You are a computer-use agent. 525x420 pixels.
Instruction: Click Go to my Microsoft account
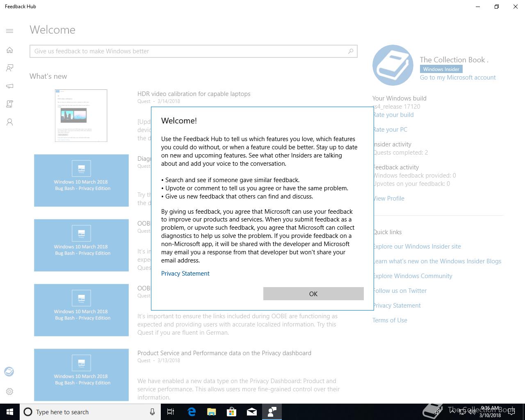click(x=458, y=78)
